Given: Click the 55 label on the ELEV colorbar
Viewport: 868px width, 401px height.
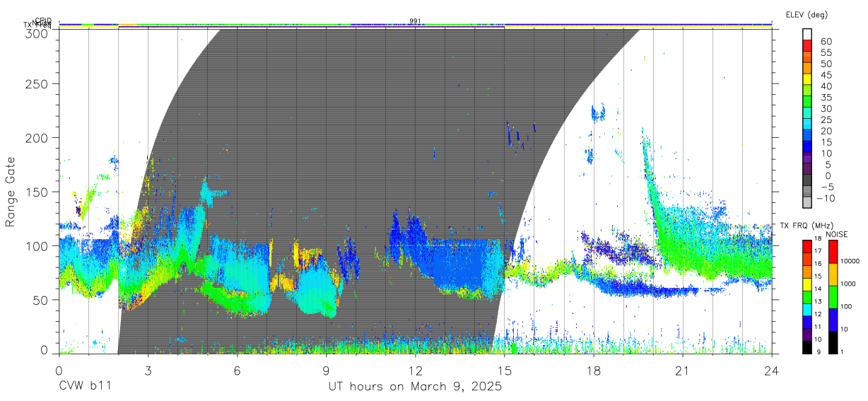Looking at the screenshot, I should coord(826,52).
